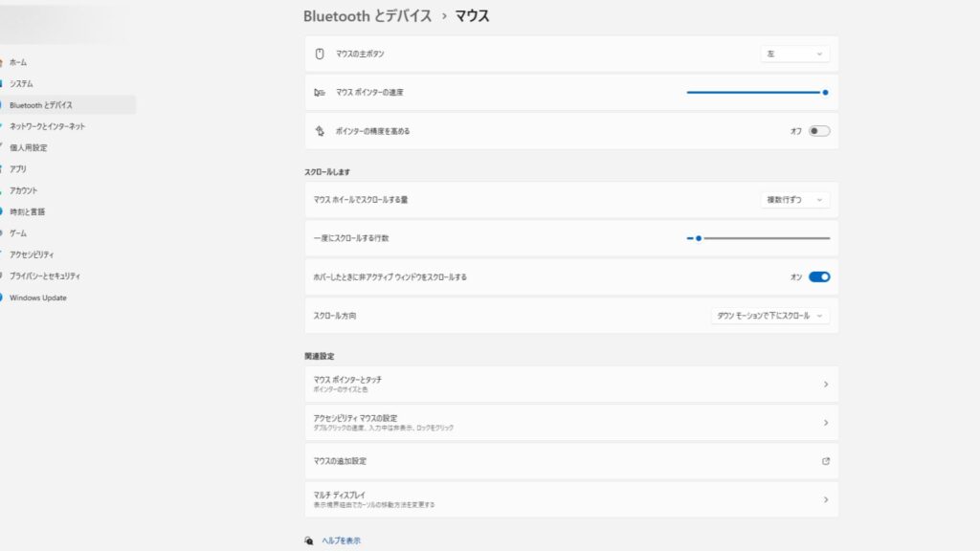Open the マウスの主ボタン dropdown showing 左
This screenshot has height=551, width=980.
click(x=794, y=55)
